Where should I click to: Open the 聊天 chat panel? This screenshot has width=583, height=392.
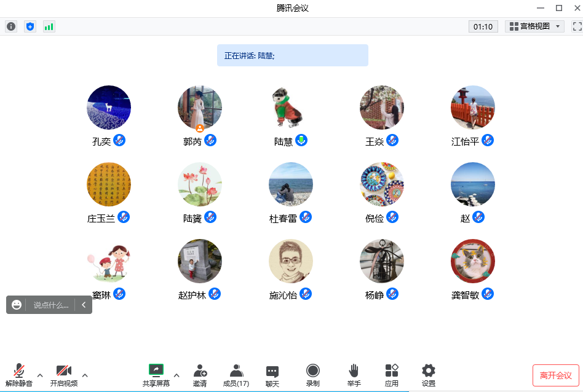(x=272, y=375)
